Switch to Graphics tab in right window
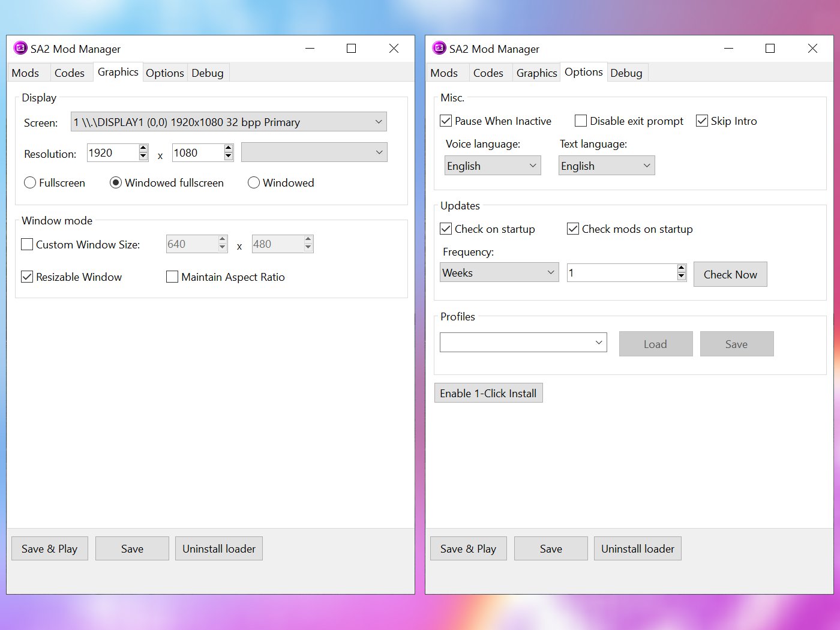The height and width of the screenshot is (630, 840). (536, 73)
